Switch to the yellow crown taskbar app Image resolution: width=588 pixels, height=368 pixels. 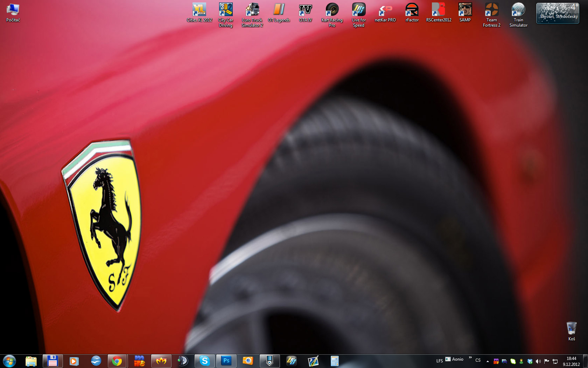coord(161,361)
